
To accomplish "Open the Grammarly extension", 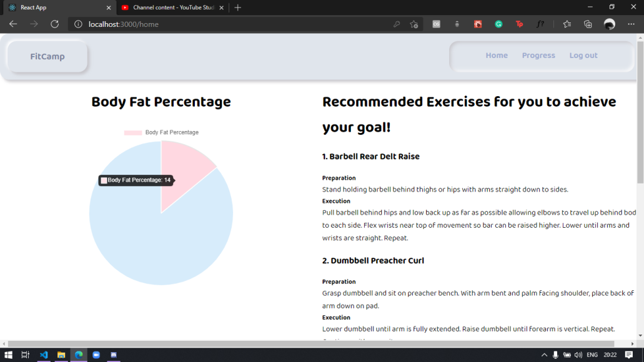I will [498, 24].
